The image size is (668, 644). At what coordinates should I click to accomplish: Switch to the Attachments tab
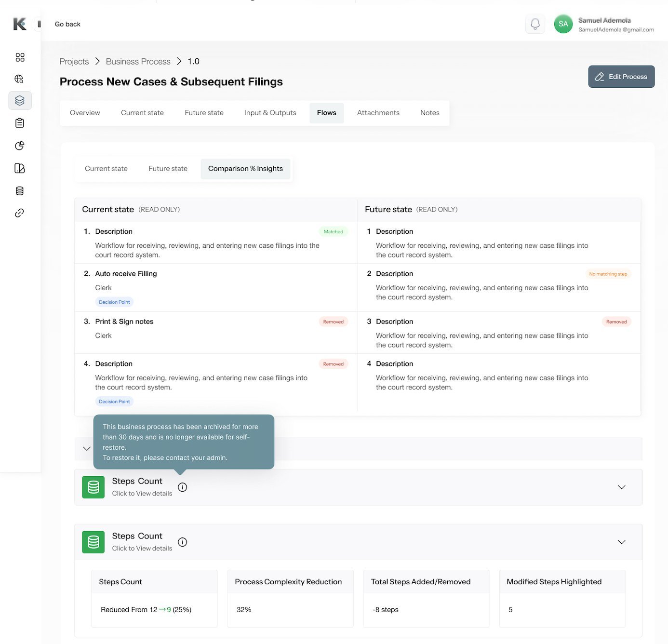coord(378,112)
